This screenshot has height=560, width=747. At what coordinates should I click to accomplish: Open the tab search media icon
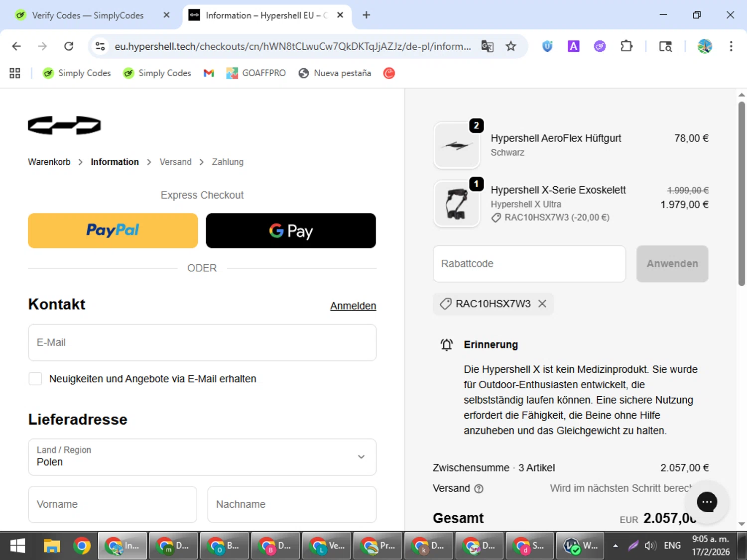(x=665, y=46)
